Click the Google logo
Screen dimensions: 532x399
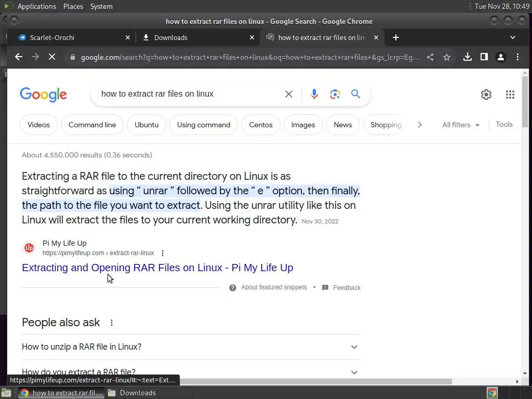(x=44, y=95)
